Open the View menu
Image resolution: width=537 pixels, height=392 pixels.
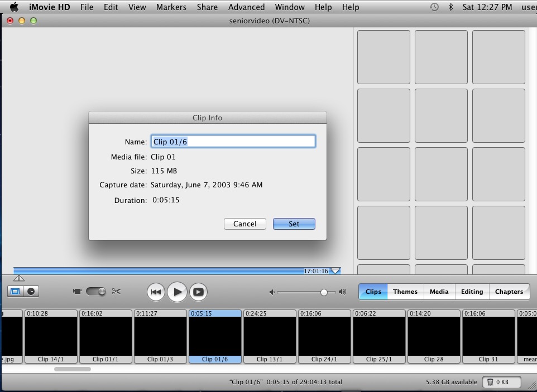[x=137, y=7]
